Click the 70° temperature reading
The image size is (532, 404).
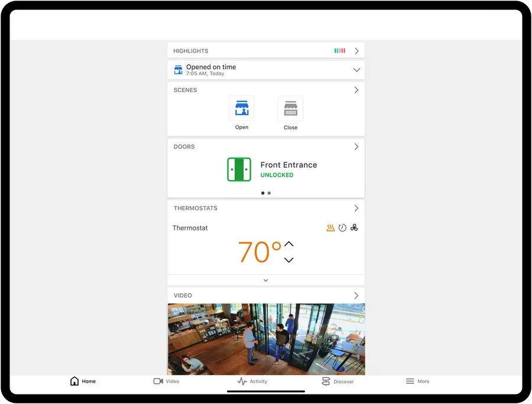[x=259, y=252]
